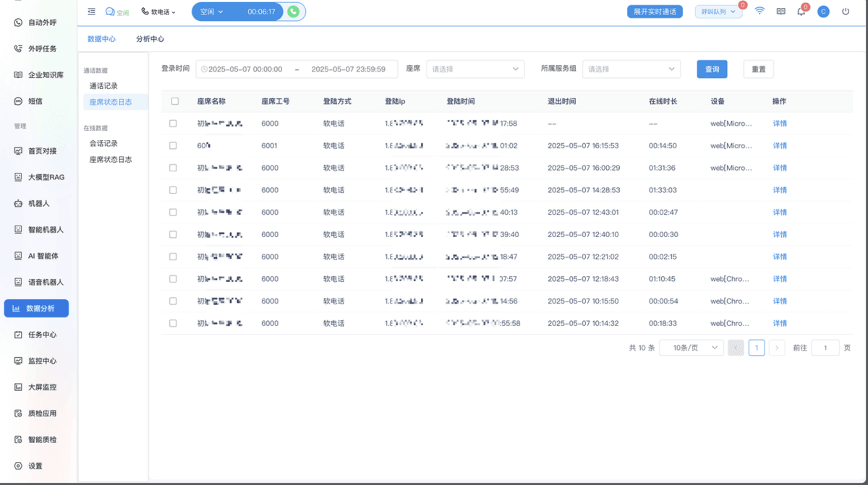Open 首页对接 in the sidebar
This screenshot has width=868, height=485.
click(x=36, y=151)
